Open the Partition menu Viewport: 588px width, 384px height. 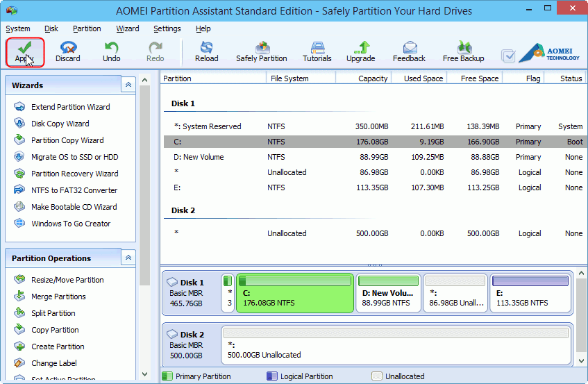click(x=87, y=28)
